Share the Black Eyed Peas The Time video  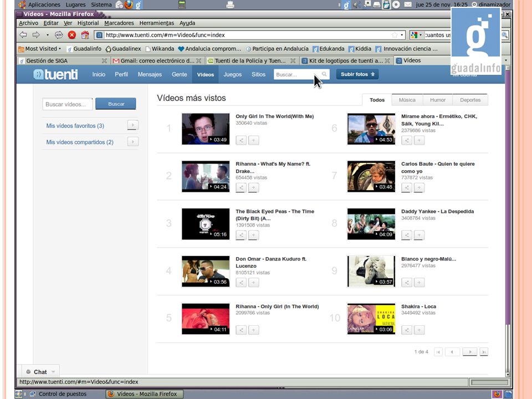(x=241, y=235)
